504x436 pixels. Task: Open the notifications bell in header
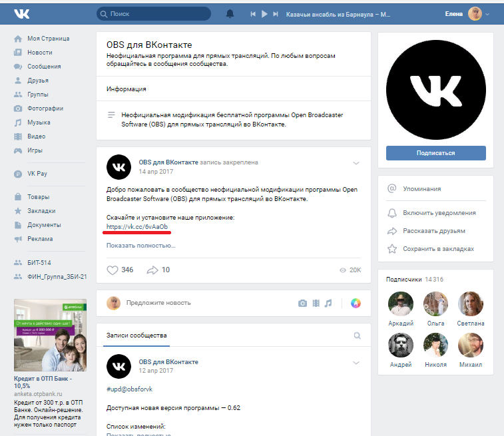pos(230,14)
